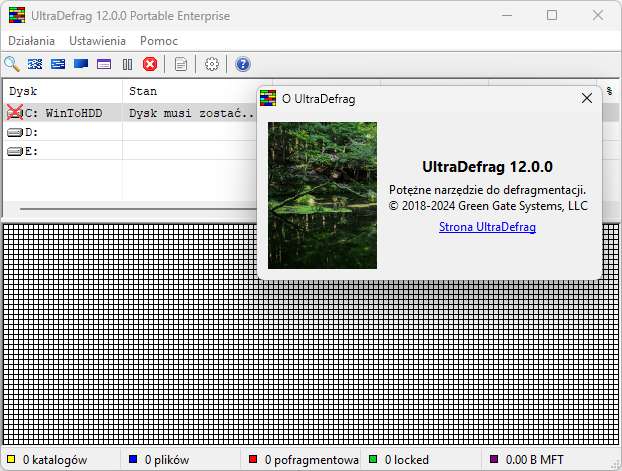Click the '0 pofragmentowa' status text
The width and height of the screenshot is (622, 471).
(x=311, y=459)
